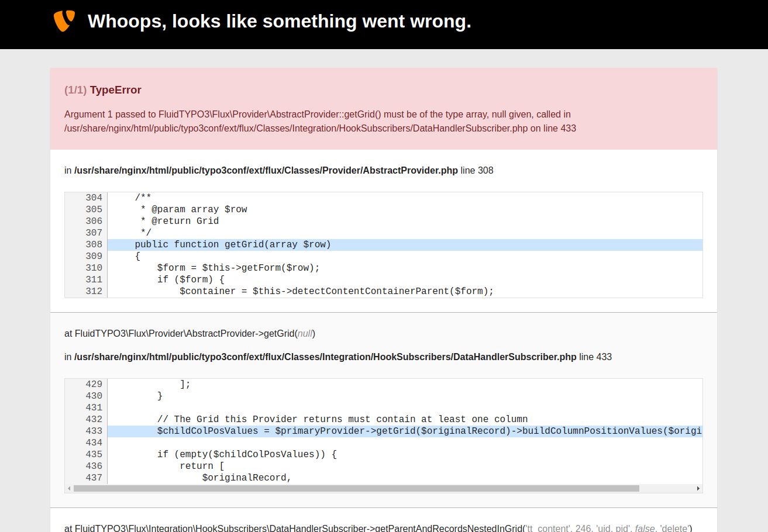Click the getParentAndRecordsNestedInGrid trace line
The height and width of the screenshot is (532, 768).
click(378, 528)
